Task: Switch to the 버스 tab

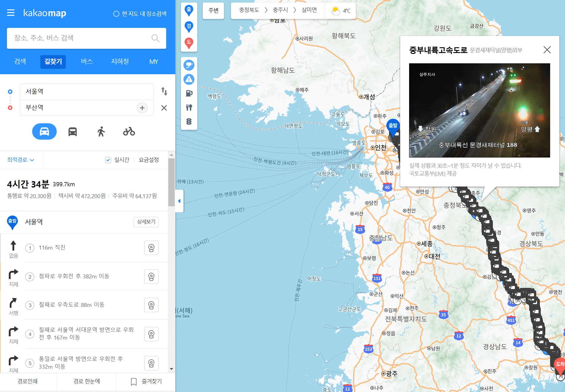Action: (x=86, y=61)
